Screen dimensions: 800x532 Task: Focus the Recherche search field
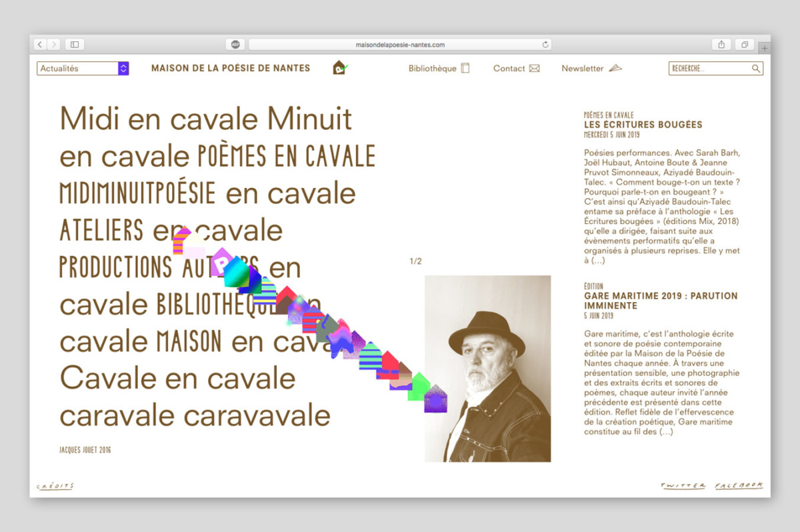(709, 69)
